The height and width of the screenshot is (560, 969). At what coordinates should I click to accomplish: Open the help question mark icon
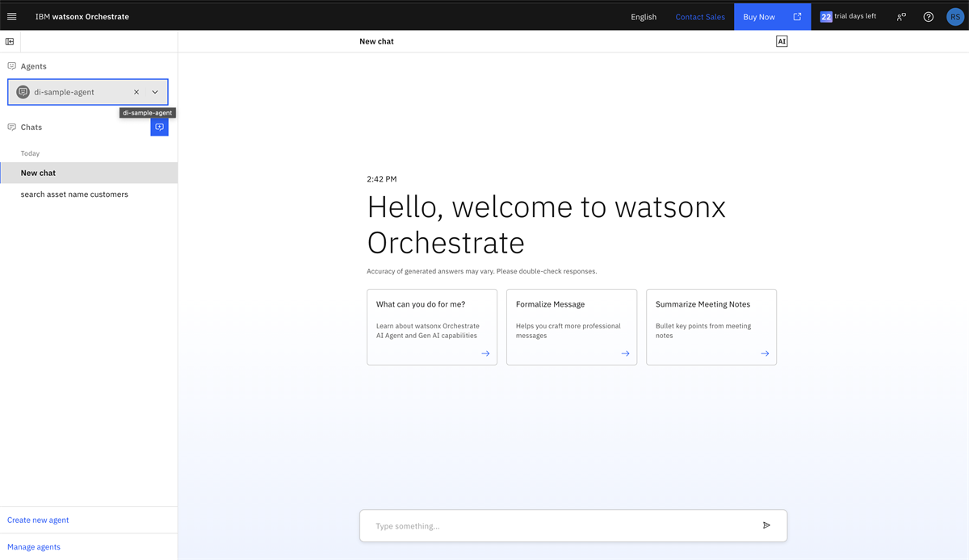tap(929, 16)
